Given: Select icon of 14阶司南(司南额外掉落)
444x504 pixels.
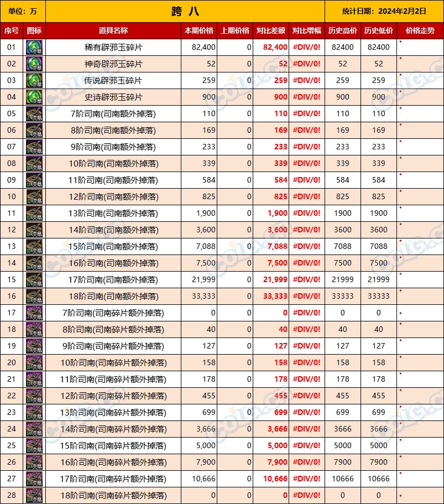Looking at the screenshot, I should (x=34, y=230).
